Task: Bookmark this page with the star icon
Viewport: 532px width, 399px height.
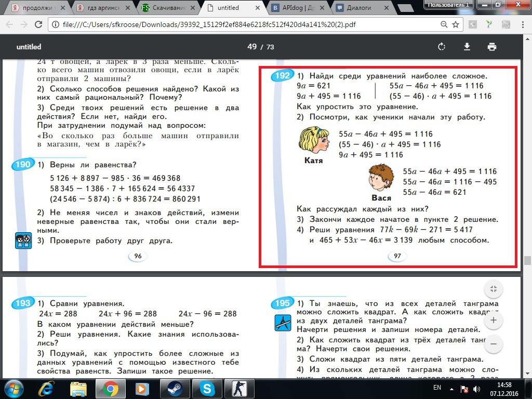Action: [x=456, y=24]
